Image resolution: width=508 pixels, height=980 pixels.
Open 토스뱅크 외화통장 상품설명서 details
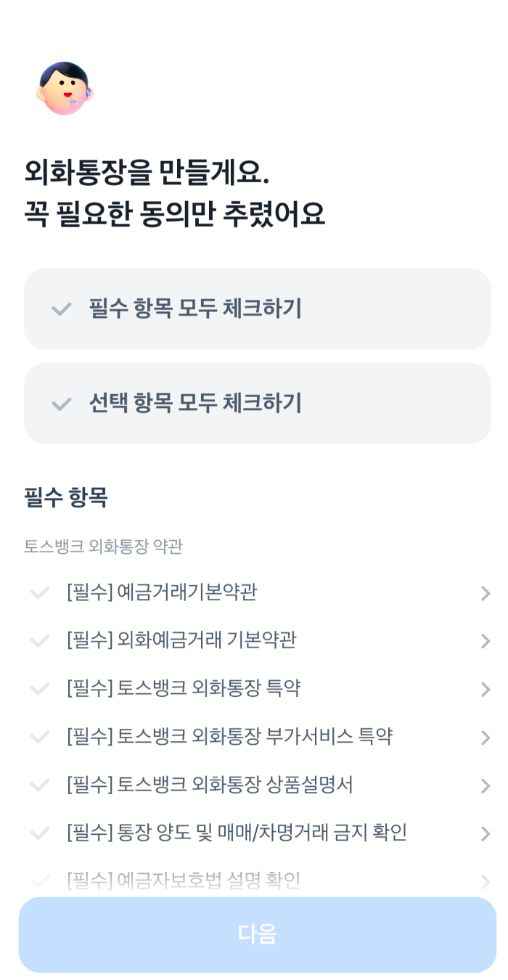tap(485, 786)
